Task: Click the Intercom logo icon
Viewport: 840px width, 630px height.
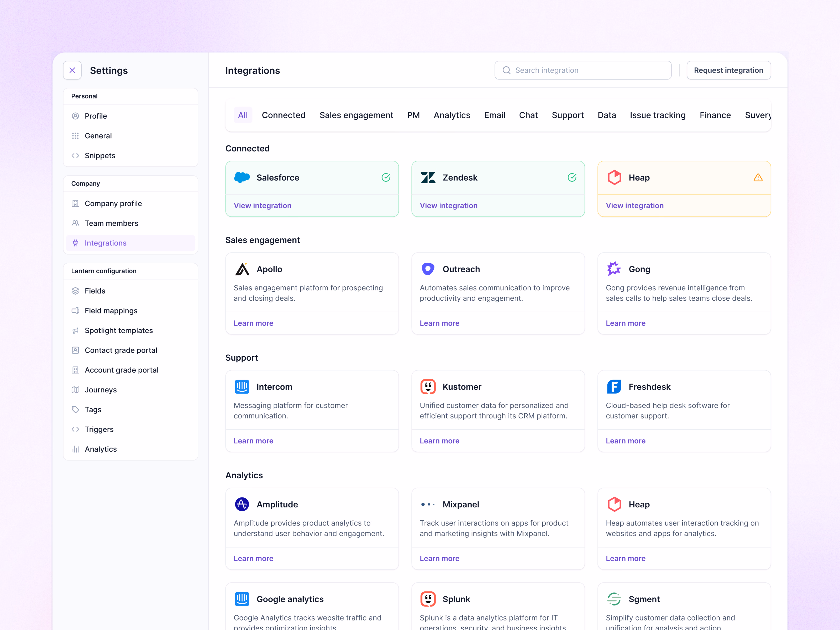Action: coord(242,387)
